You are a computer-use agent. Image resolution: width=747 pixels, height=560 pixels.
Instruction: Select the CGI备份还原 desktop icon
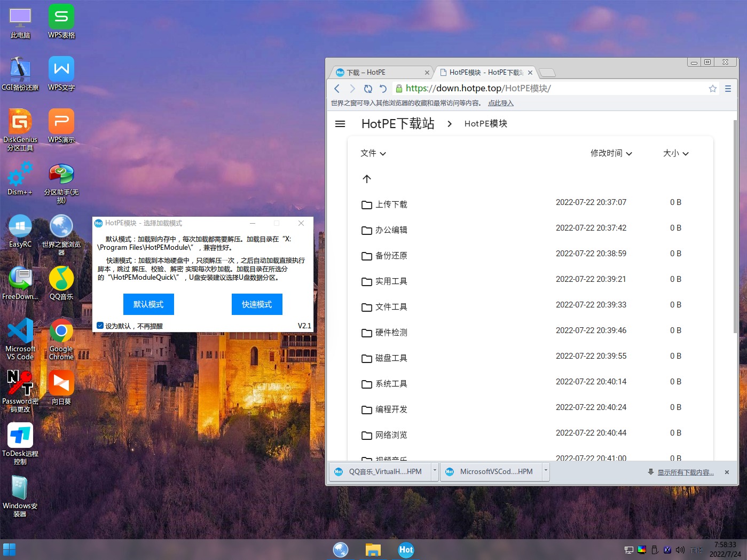point(20,75)
